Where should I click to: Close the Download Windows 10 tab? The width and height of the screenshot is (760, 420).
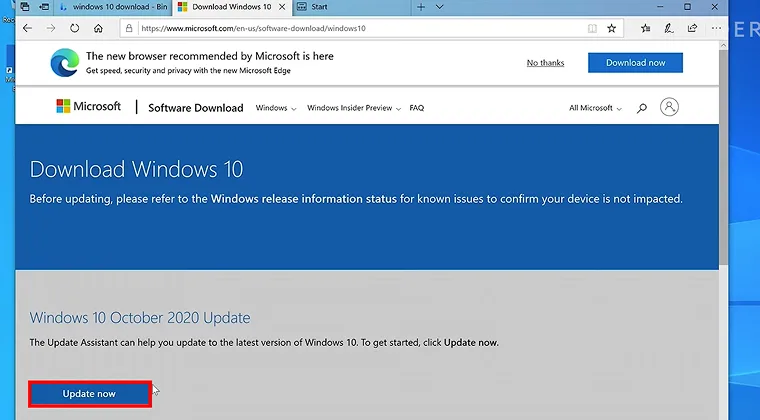coord(282,7)
